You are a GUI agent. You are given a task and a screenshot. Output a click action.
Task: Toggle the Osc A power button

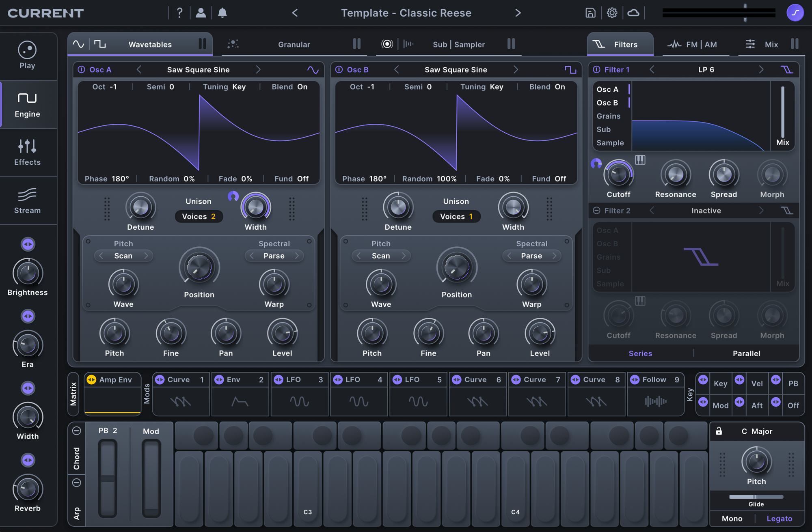click(82, 70)
